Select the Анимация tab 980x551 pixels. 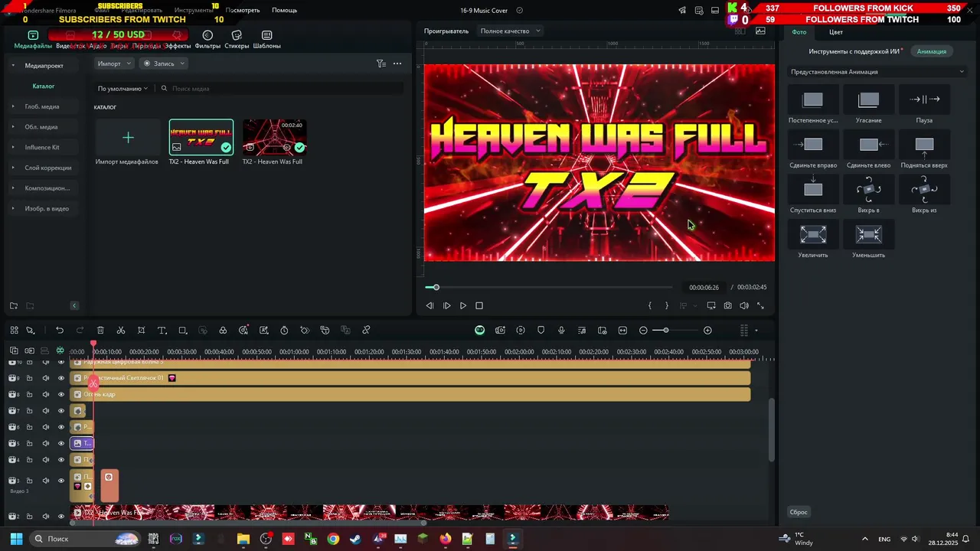[x=932, y=51]
